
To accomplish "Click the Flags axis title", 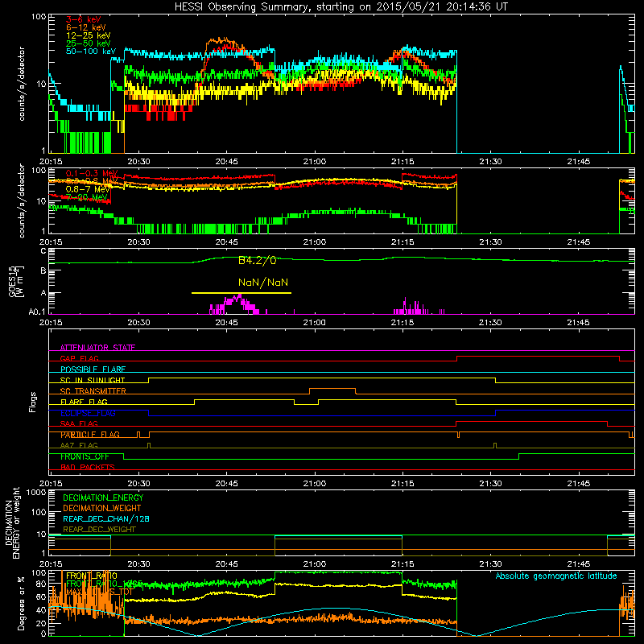I will (x=33, y=402).
